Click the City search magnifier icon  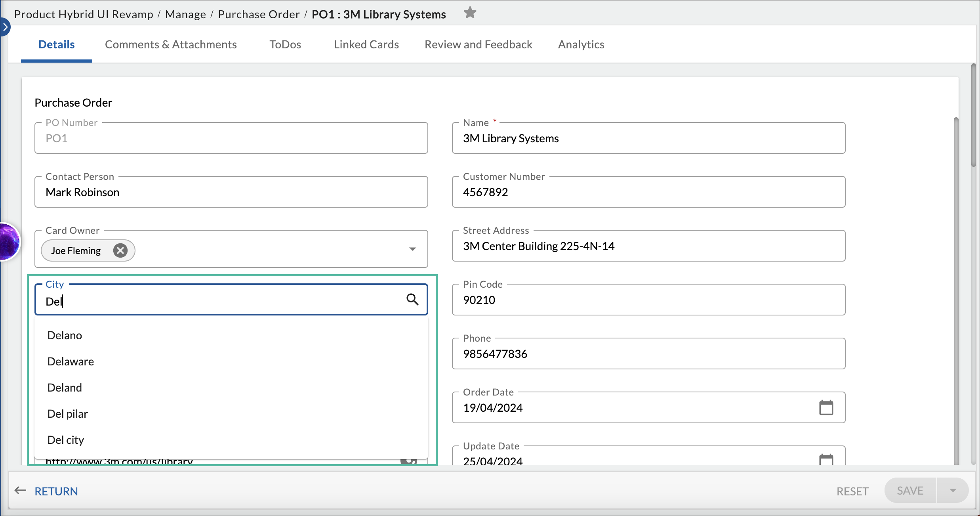click(412, 300)
